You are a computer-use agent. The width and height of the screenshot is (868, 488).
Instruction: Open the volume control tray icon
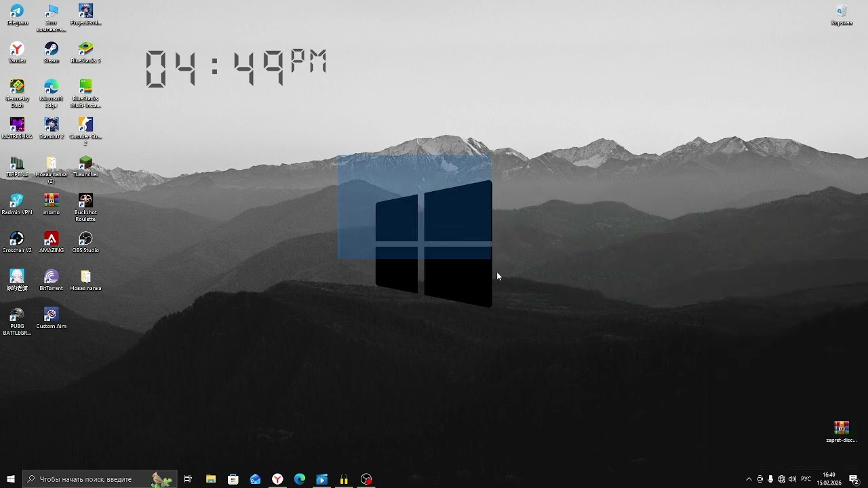tap(792, 479)
